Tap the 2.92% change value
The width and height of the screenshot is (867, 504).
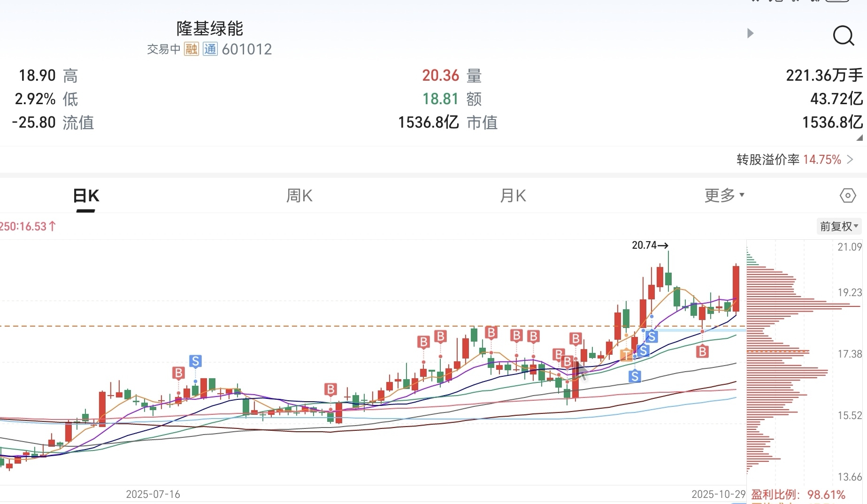tap(35, 99)
